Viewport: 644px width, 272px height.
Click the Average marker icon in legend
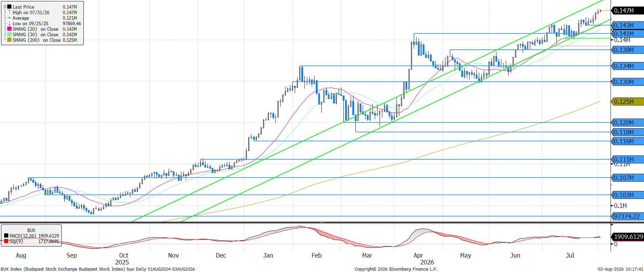9,18
